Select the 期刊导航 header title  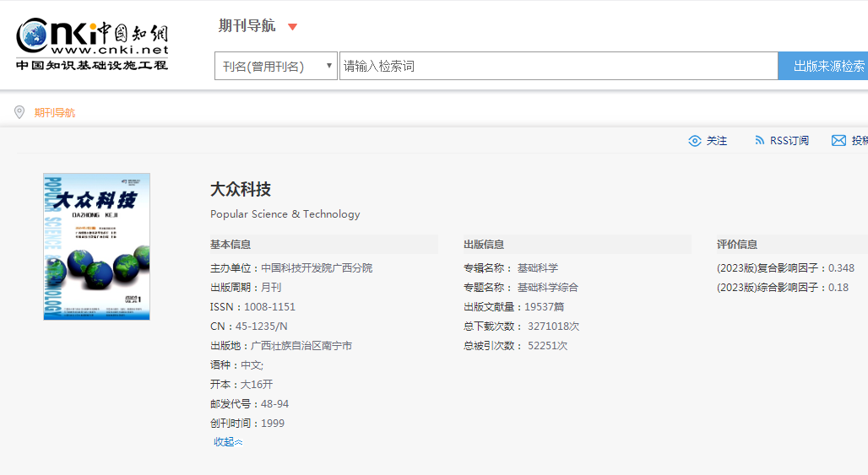[x=247, y=26]
